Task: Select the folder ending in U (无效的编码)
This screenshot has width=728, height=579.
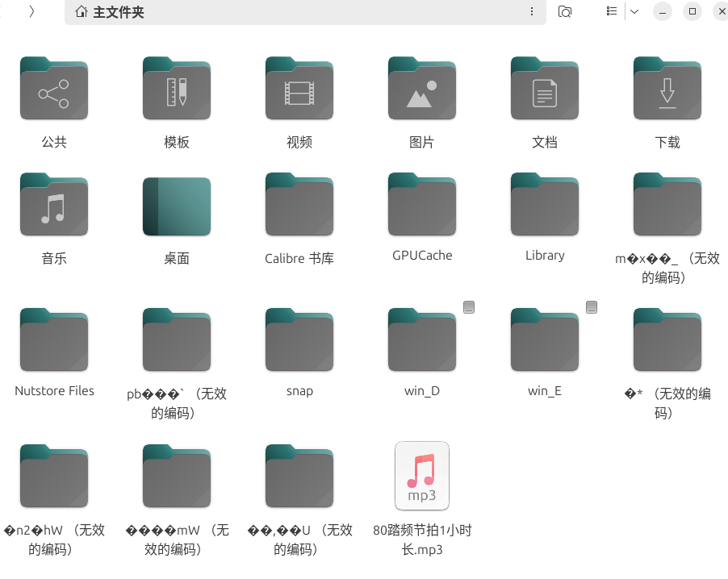Action: click(299, 476)
